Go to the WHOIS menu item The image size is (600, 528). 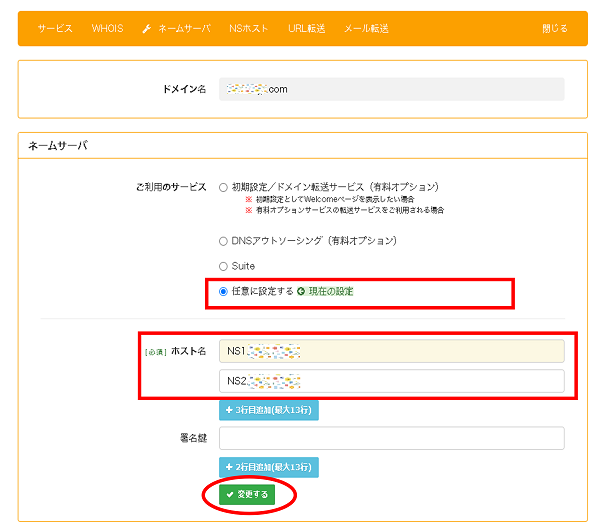(107, 29)
